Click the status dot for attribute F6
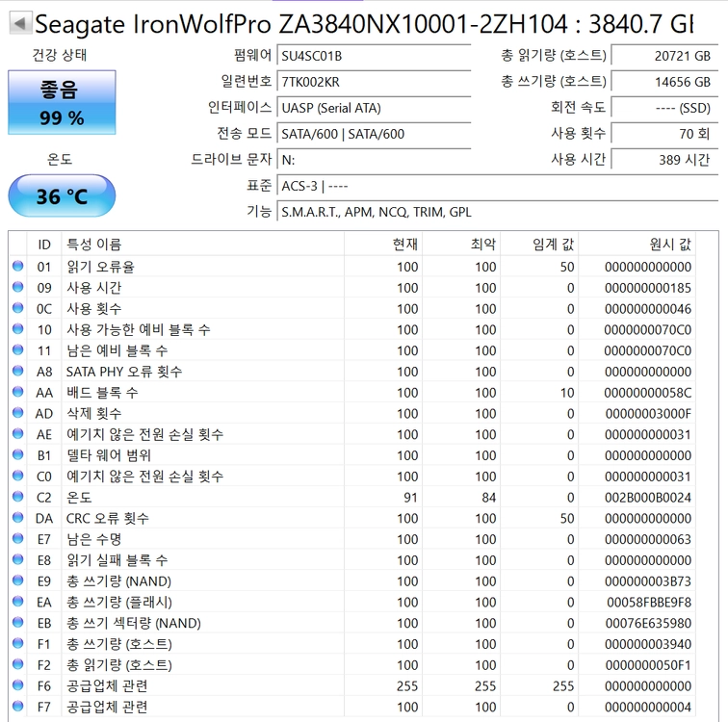Image resolution: width=728 pixels, height=722 pixels. pyautogui.click(x=18, y=685)
